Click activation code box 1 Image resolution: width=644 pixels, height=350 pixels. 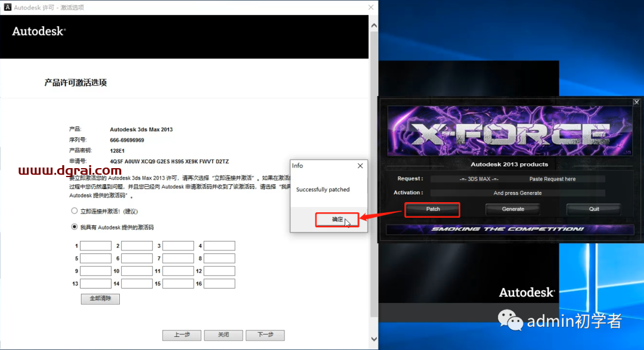coord(95,246)
